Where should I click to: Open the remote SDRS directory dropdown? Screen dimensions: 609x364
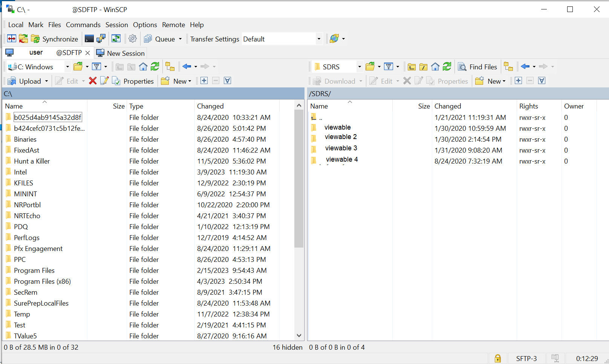point(359,67)
